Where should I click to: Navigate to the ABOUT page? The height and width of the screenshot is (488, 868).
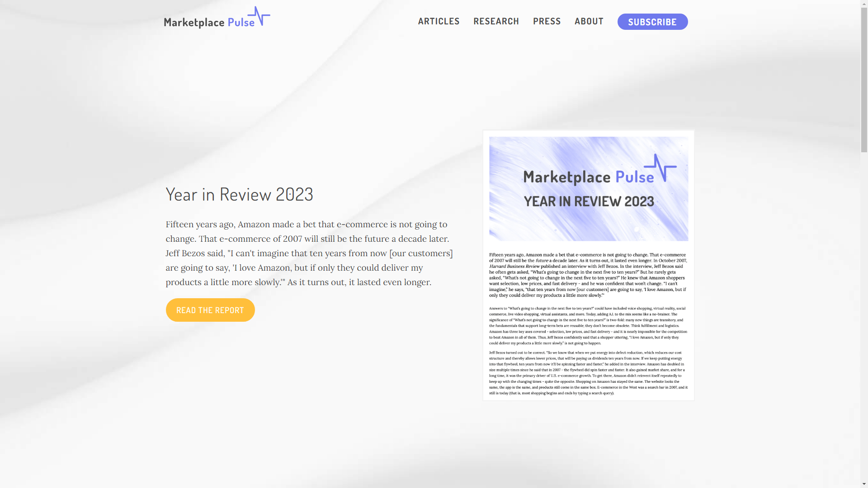[589, 21]
